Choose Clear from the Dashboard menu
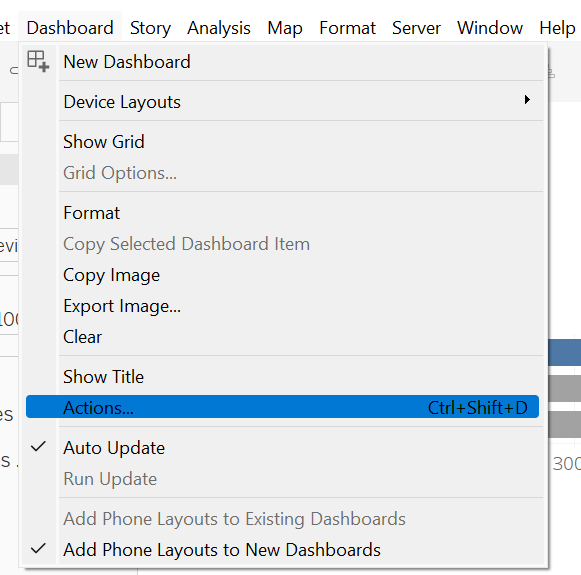 tap(282, 337)
